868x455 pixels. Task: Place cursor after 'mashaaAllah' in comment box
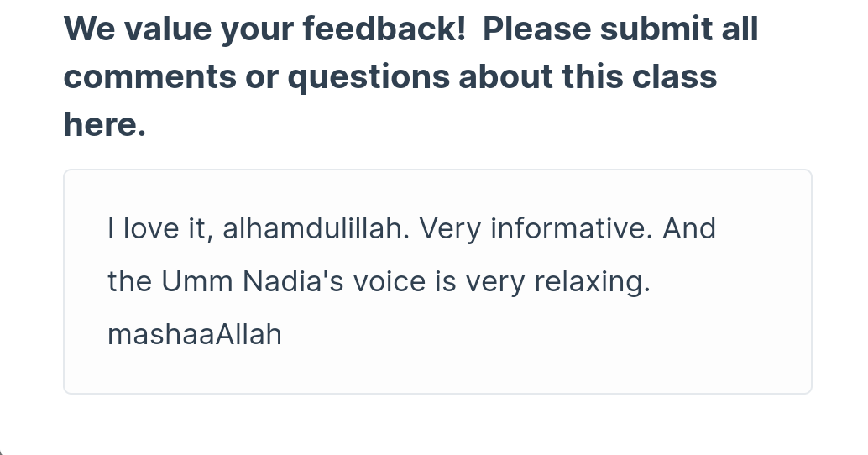283,334
